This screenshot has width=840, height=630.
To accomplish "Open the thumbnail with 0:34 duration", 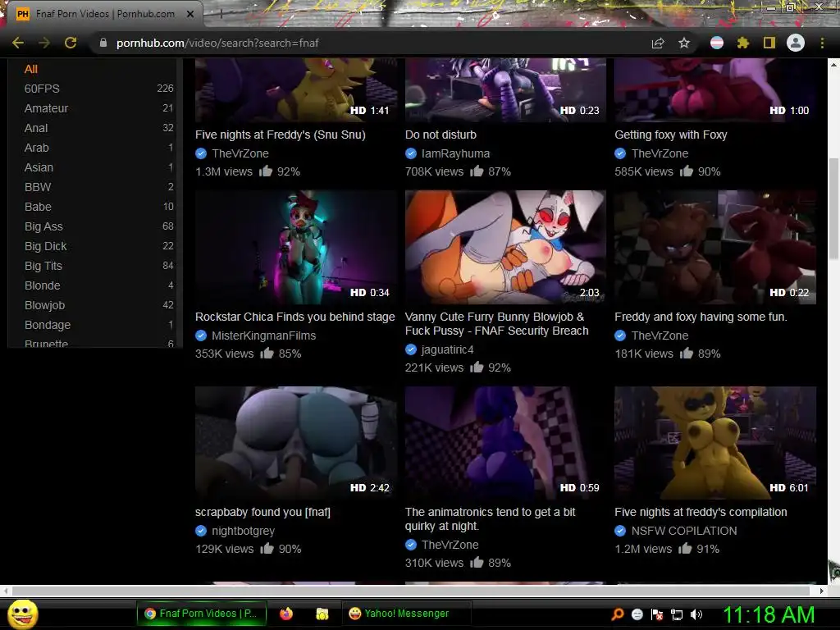I will pos(295,247).
